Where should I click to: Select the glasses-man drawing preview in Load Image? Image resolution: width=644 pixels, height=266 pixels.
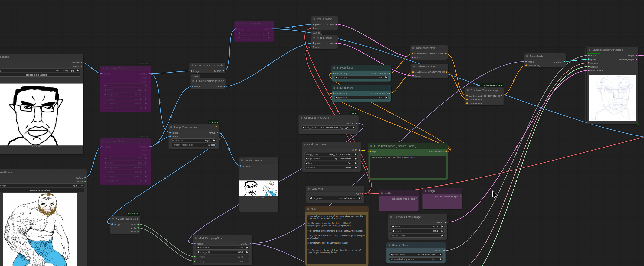(x=41, y=115)
